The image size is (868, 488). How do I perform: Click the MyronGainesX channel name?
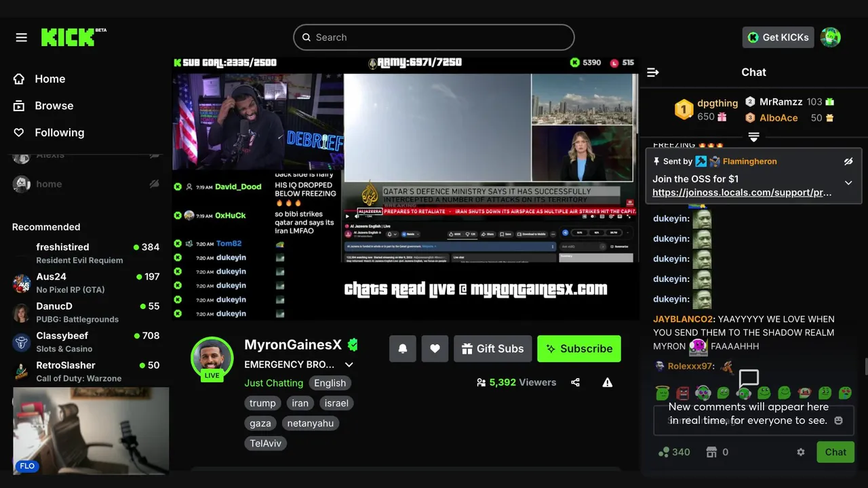293,344
